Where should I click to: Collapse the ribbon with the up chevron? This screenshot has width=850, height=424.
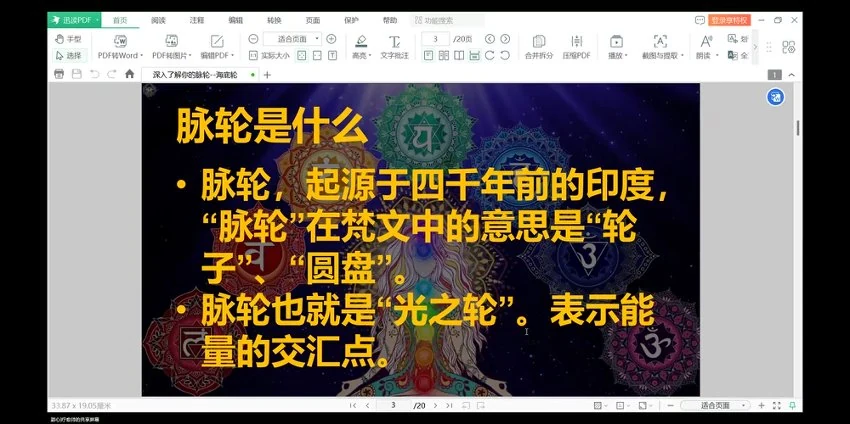click(x=791, y=75)
